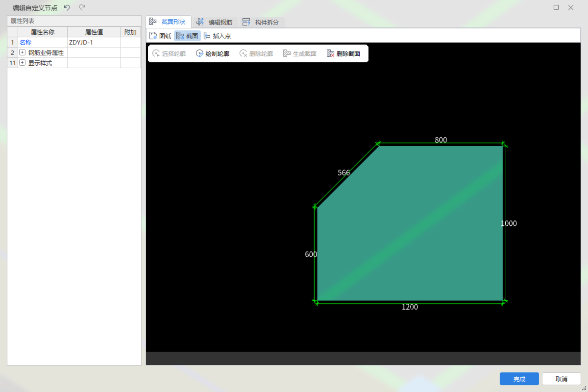Image resolution: width=588 pixels, height=392 pixels.
Task: Click the 附加 column header
Action: point(130,32)
